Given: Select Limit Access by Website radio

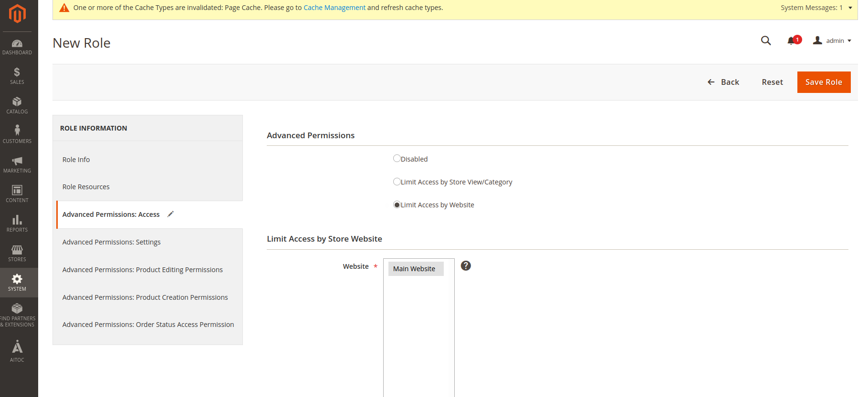Looking at the screenshot, I should coord(397,204).
